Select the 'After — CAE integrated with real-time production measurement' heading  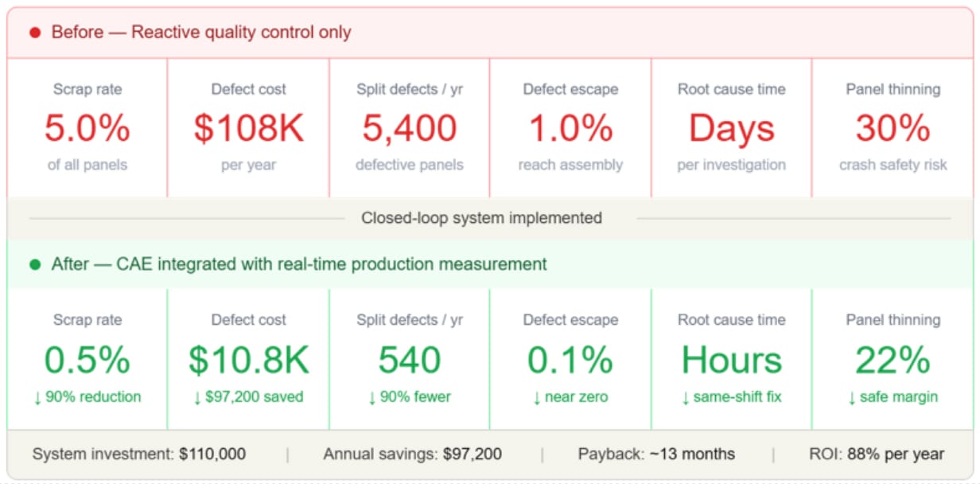click(x=299, y=264)
